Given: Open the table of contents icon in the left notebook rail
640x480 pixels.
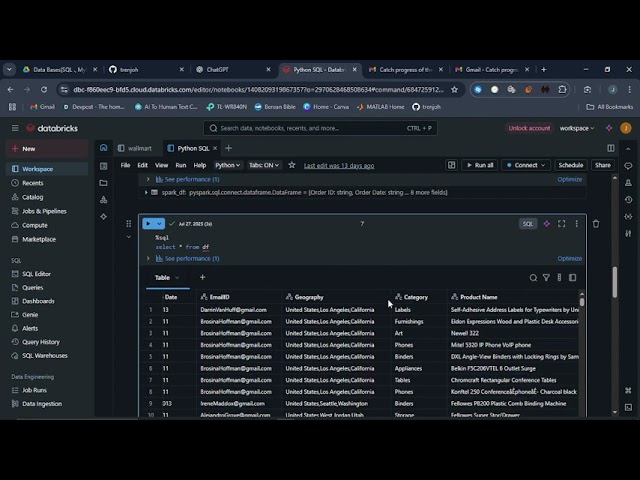Looking at the screenshot, I should [104, 166].
